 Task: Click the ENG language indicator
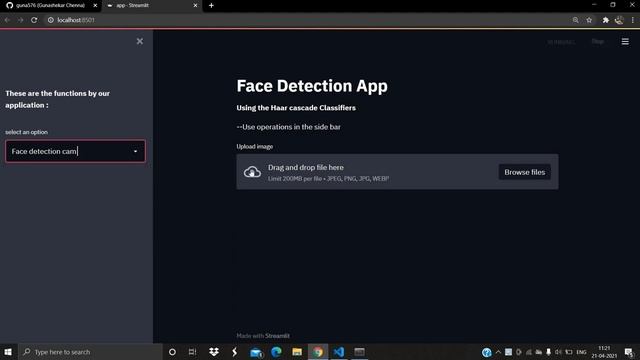point(581,352)
